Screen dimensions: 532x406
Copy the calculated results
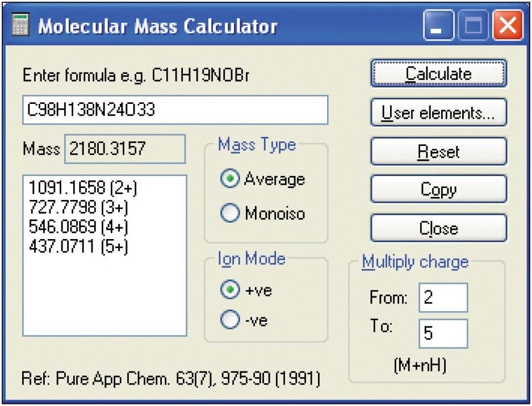coord(438,189)
